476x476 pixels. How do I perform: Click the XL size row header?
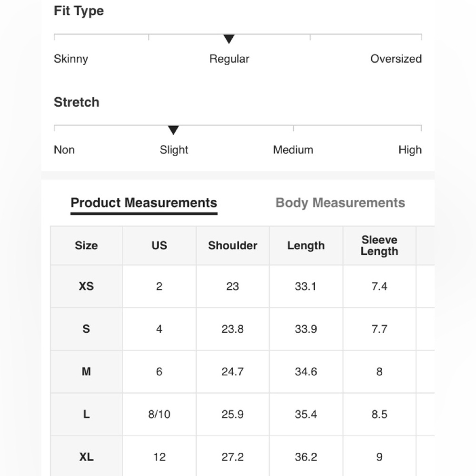(87, 457)
